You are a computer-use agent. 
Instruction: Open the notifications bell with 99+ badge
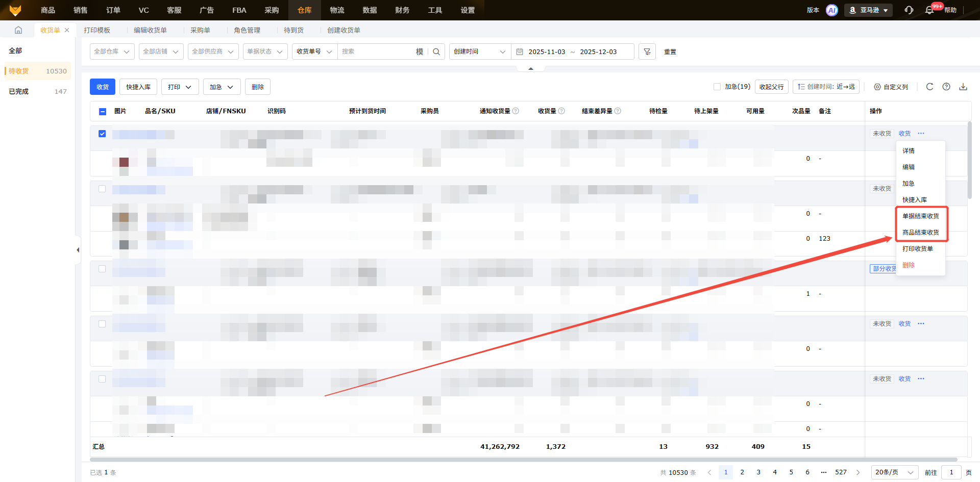[x=929, y=10]
